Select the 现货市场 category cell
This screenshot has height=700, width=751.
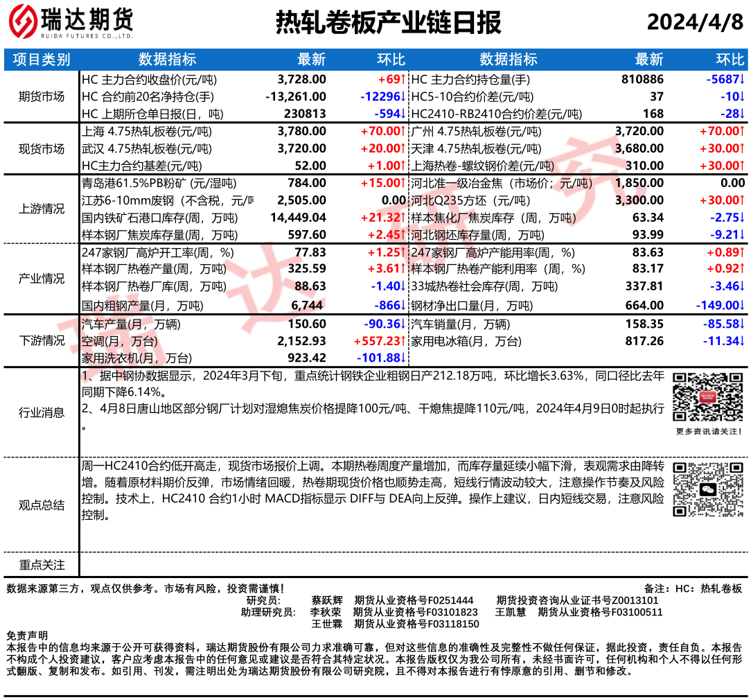(41, 148)
